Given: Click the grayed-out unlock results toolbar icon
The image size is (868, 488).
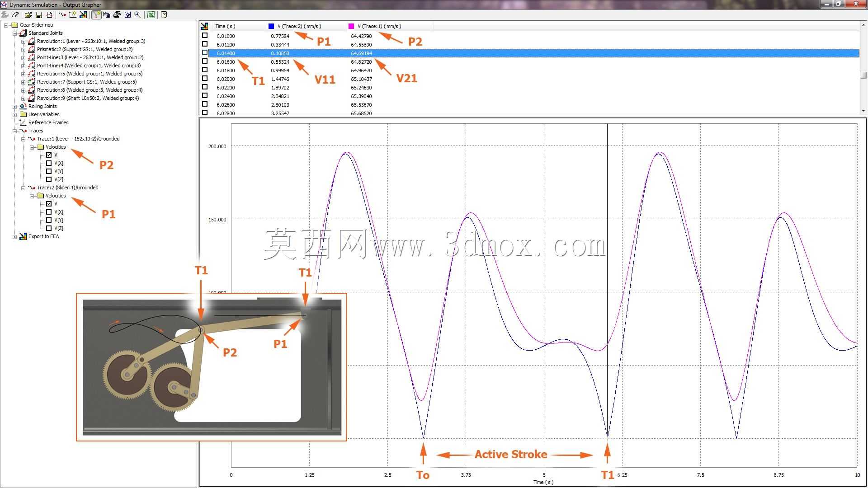Looking at the screenshot, I should pyautogui.click(x=5, y=14).
